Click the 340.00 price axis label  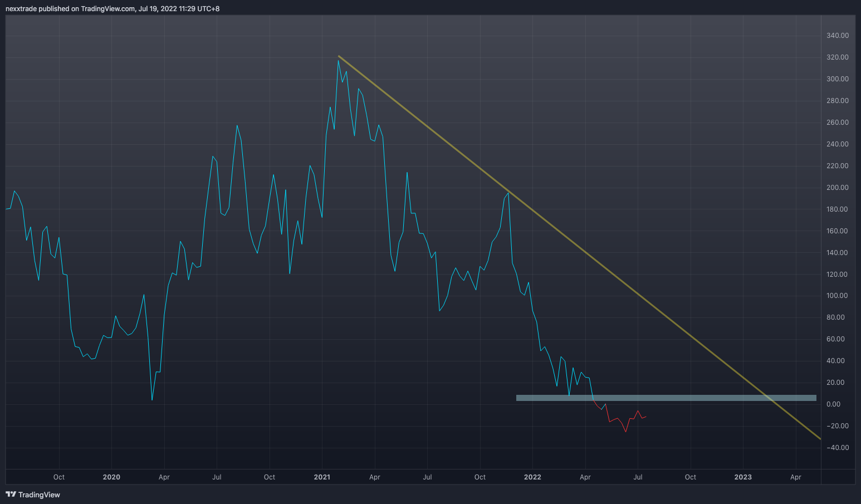click(838, 36)
